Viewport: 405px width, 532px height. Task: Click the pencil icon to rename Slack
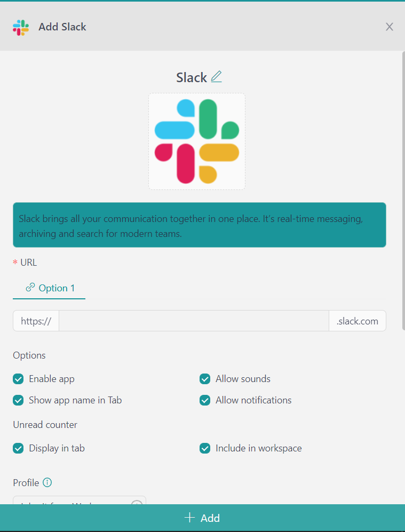pos(216,77)
